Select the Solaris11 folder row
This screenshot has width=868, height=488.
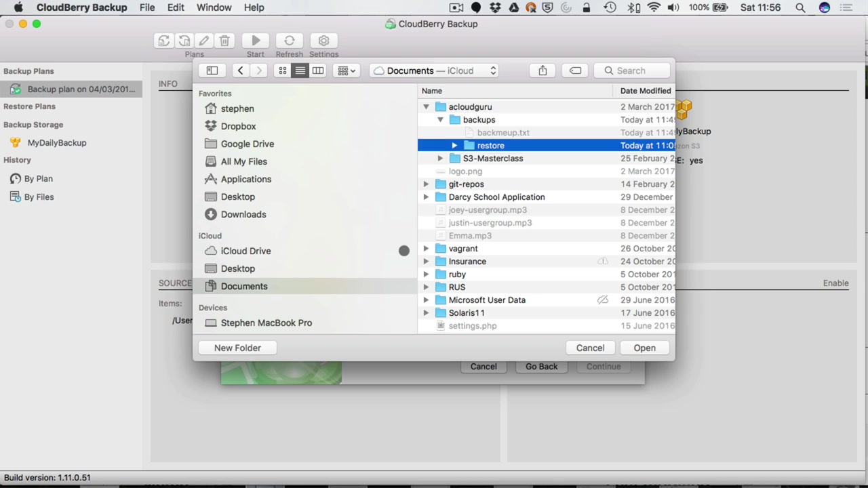coord(546,313)
